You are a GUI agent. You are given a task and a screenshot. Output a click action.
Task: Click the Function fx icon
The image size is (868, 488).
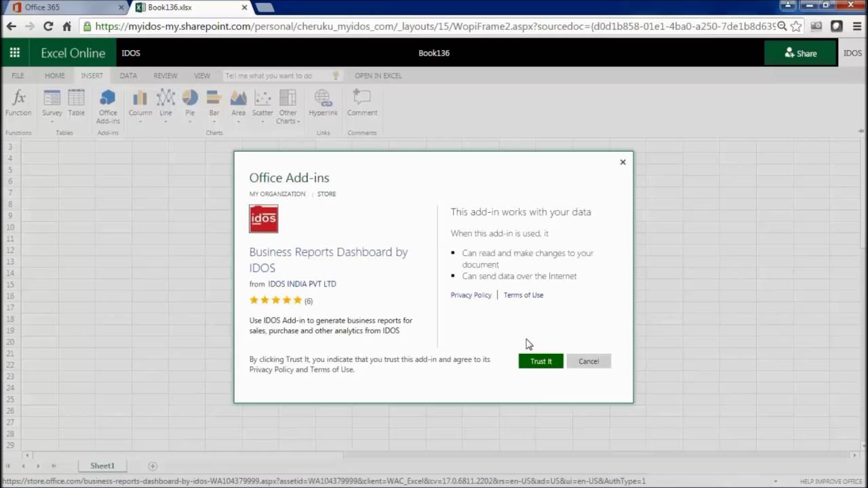click(x=19, y=98)
